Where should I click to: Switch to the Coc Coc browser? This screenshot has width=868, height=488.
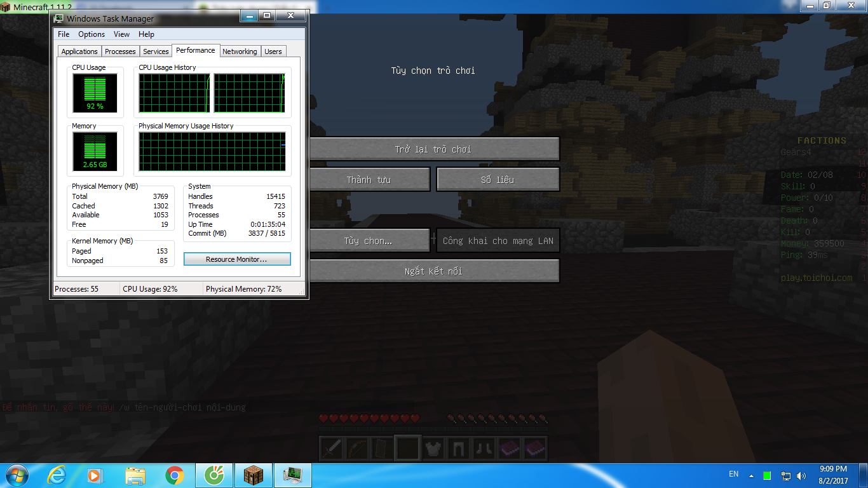point(214,475)
